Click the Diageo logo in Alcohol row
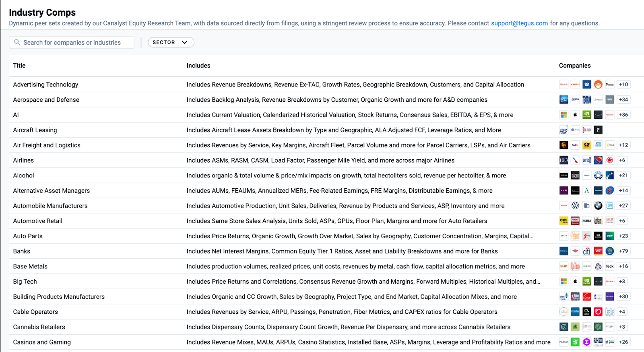This screenshot has height=352, width=644. pos(575,175)
